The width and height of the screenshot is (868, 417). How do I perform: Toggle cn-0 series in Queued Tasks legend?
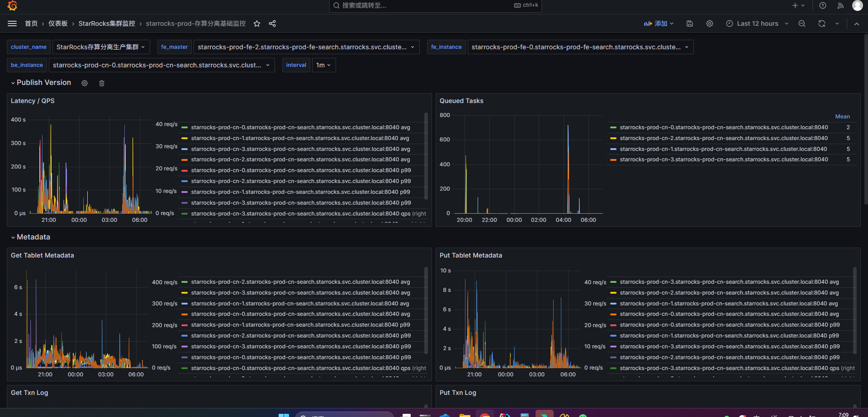[x=724, y=127]
